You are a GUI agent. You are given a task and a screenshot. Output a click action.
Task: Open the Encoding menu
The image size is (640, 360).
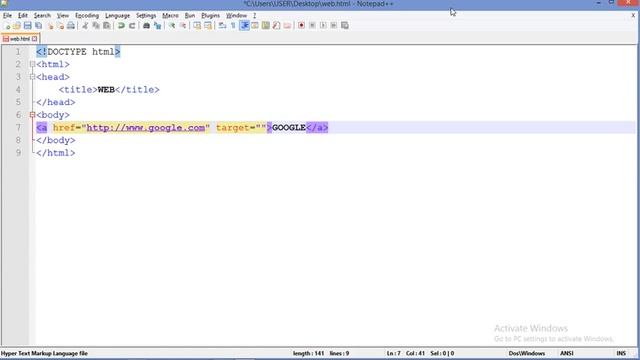pyautogui.click(x=87, y=16)
